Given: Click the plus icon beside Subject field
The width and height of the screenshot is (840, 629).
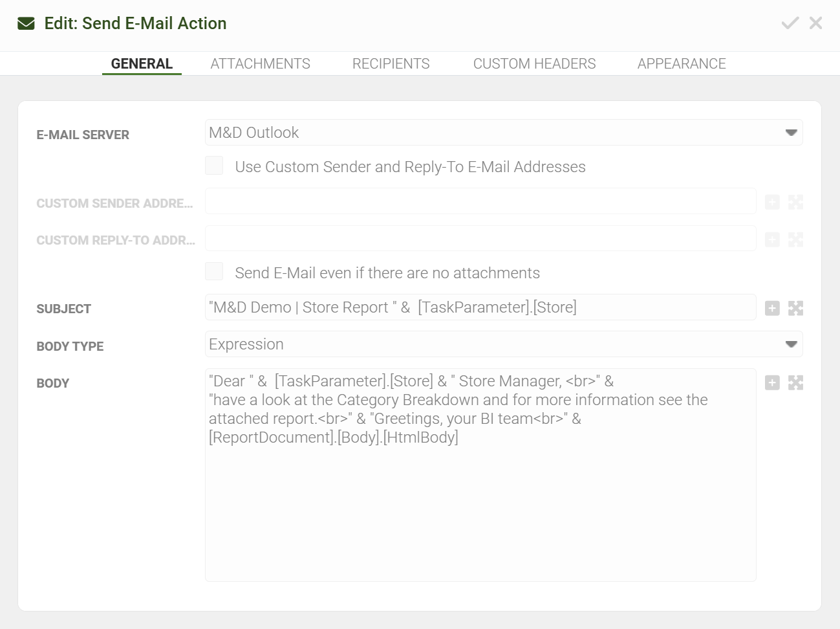Looking at the screenshot, I should coord(772,308).
